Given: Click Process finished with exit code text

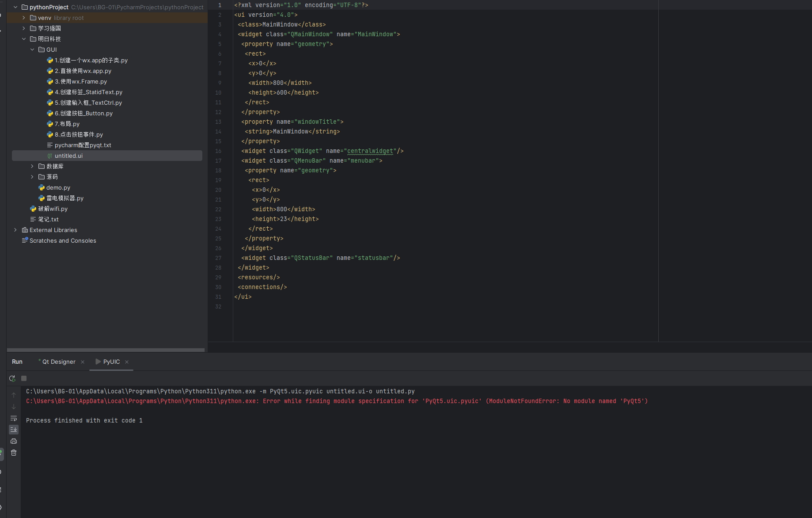Looking at the screenshot, I should coord(84,420).
